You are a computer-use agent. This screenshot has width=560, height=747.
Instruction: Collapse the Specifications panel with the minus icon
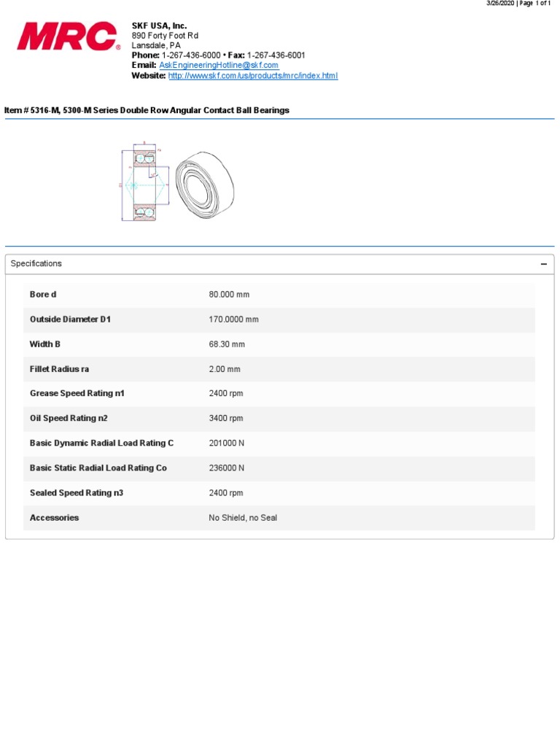(544, 264)
